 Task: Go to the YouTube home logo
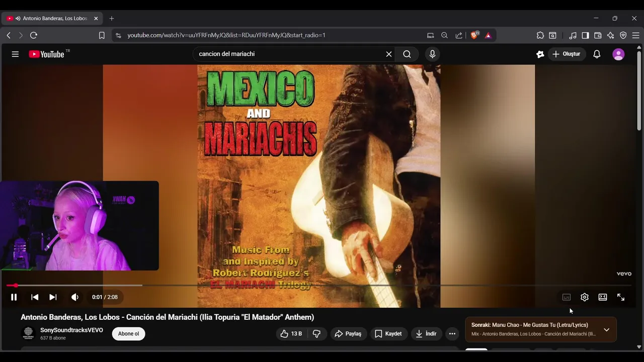tap(46, 54)
